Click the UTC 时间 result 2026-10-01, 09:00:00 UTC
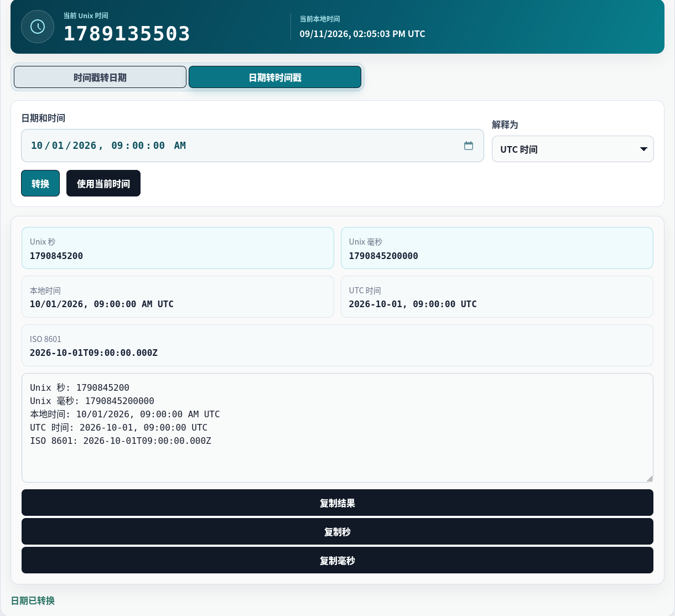This screenshot has height=616, width=675. pyautogui.click(x=413, y=304)
